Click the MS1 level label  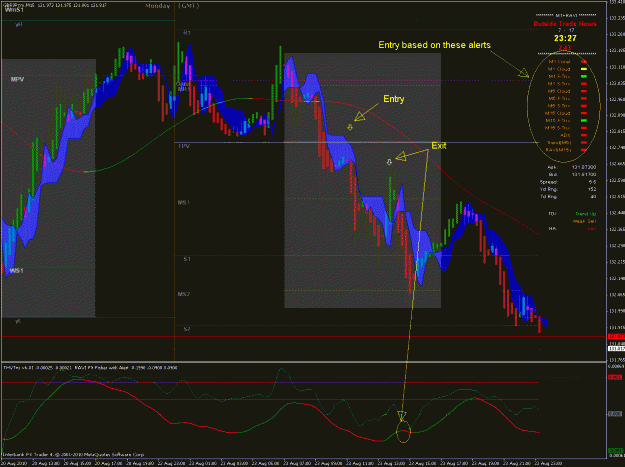183,202
